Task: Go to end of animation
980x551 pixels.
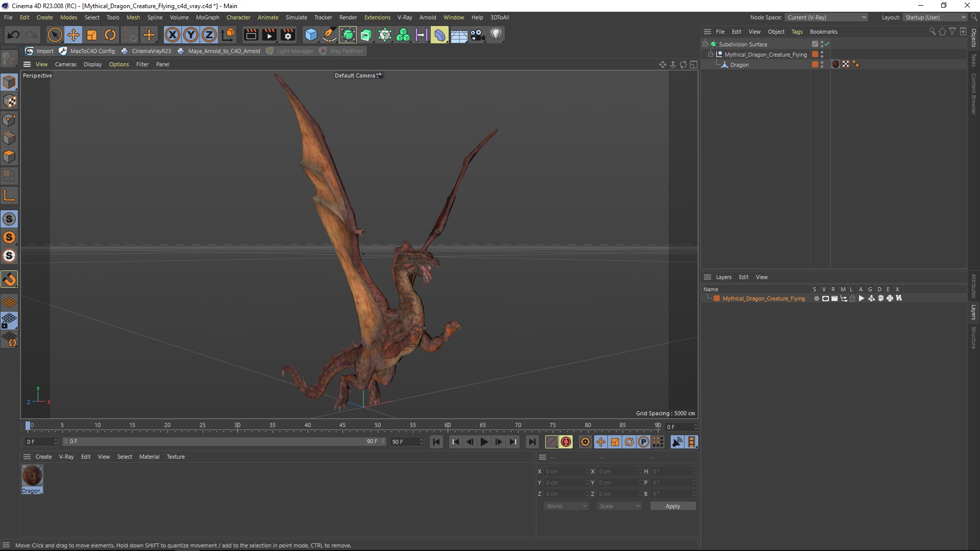Action: [532, 442]
